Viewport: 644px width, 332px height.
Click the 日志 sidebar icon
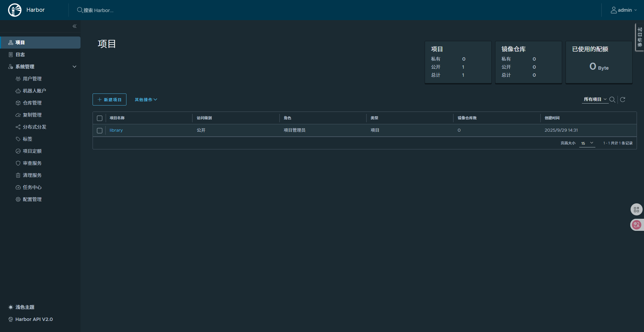click(x=11, y=55)
